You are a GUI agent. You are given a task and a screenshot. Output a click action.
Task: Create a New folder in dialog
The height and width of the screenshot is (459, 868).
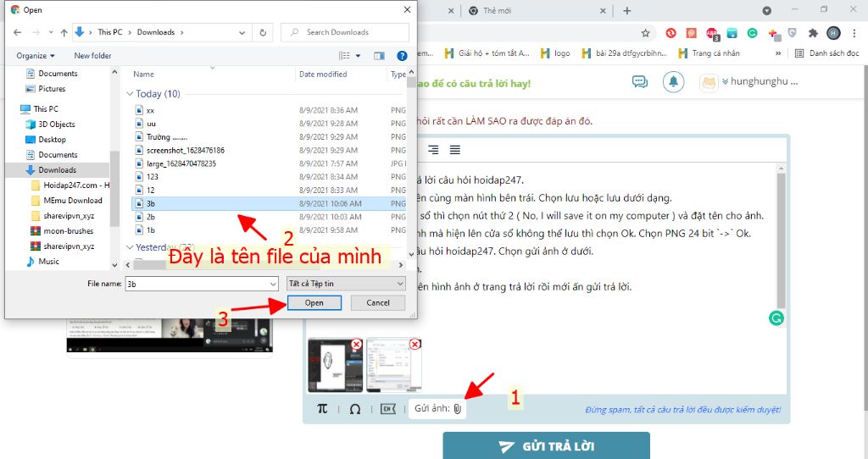point(92,56)
